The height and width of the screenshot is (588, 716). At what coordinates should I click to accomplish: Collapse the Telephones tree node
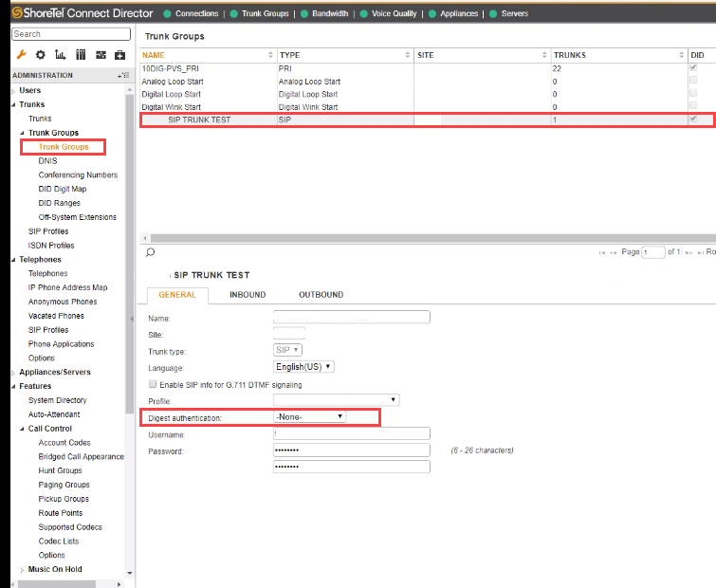pyautogui.click(x=13, y=260)
